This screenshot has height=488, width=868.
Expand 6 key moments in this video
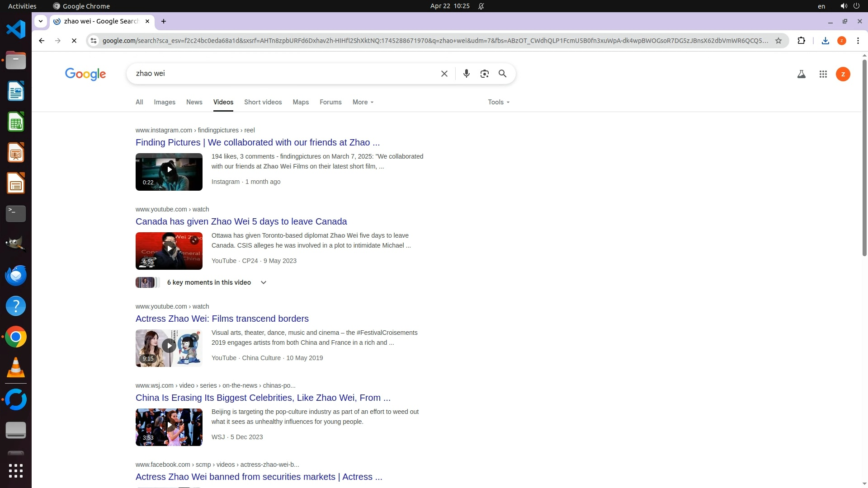click(x=263, y=282)
